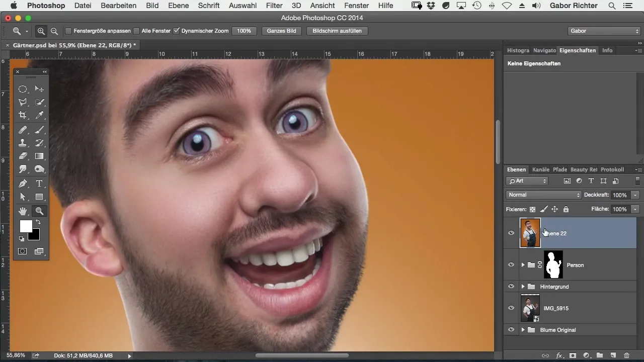Select the Brush tool
The width and height of the screenshot is (644, 362).
[x=39, y=129]
